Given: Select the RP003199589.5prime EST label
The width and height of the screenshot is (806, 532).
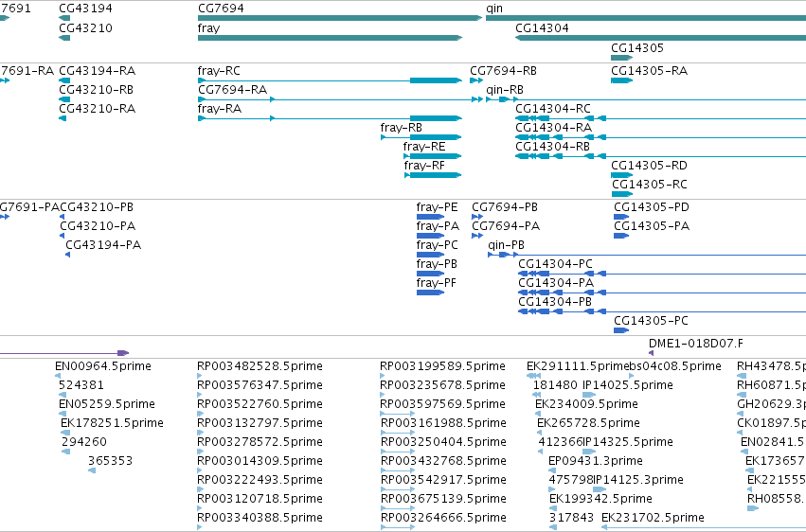Looking at the screenshot, I should pyautogui.click(x=442, y=366).
